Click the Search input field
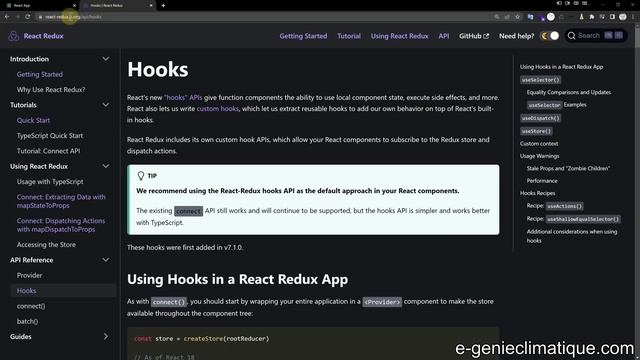 (596, 36)
